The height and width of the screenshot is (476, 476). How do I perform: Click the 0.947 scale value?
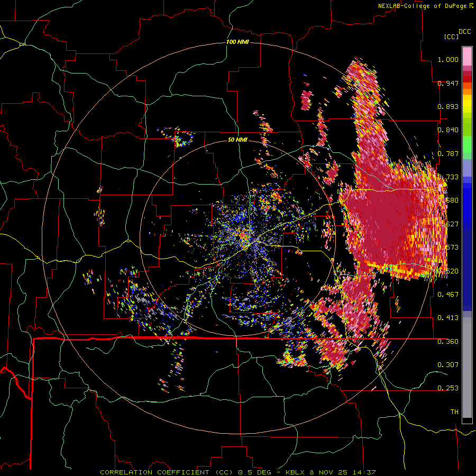pos(448,83)
